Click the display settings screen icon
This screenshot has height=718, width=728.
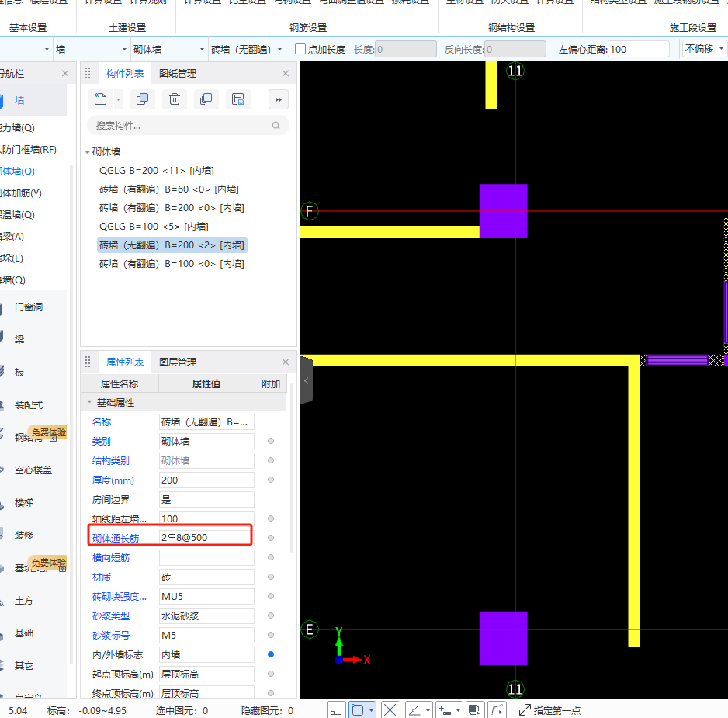tap(474, 710)
